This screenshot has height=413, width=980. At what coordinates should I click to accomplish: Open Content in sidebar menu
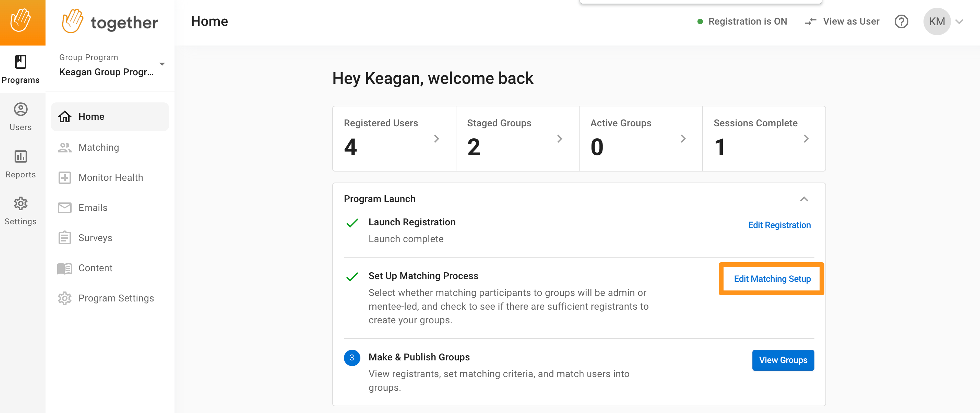tap(110, 268)
